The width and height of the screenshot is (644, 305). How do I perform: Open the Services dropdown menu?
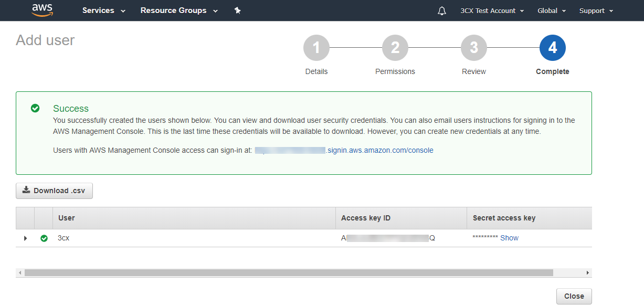104,10
